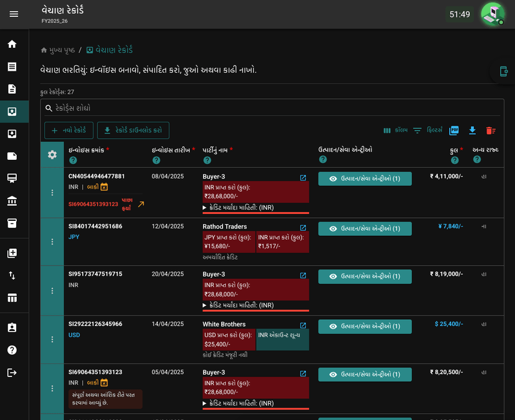The width and height of the screenshot is (515, 420).
Task: View product entries for invoice SI84017442951686
Action: coord(365,229)
